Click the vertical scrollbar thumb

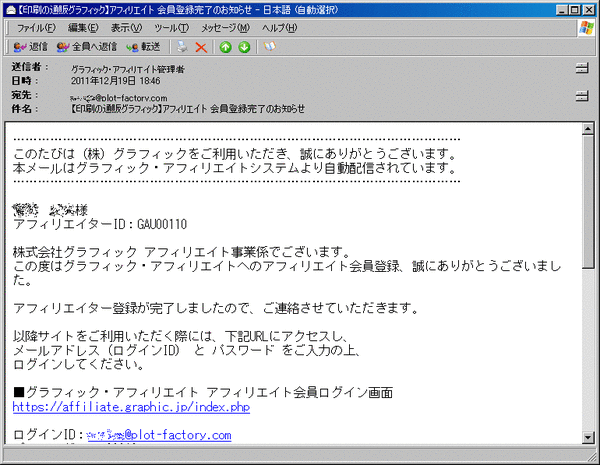[x=588, y=202]
